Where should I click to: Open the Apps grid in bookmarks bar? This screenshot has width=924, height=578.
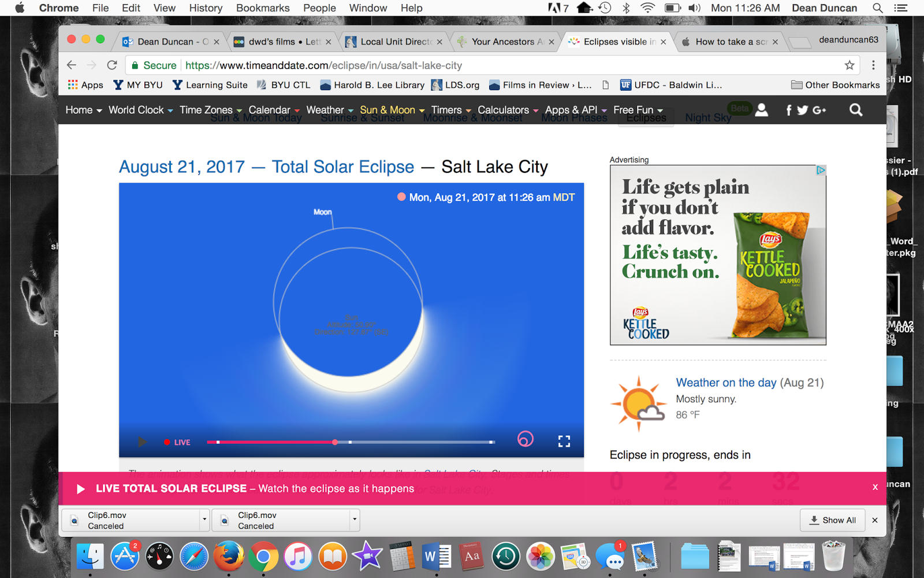pos(85,85)
